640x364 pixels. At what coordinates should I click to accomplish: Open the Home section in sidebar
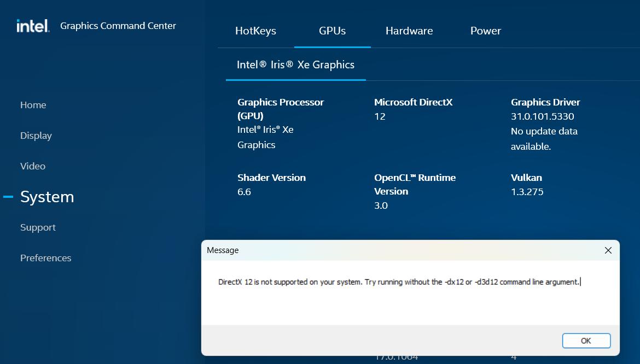coord(33,105)
